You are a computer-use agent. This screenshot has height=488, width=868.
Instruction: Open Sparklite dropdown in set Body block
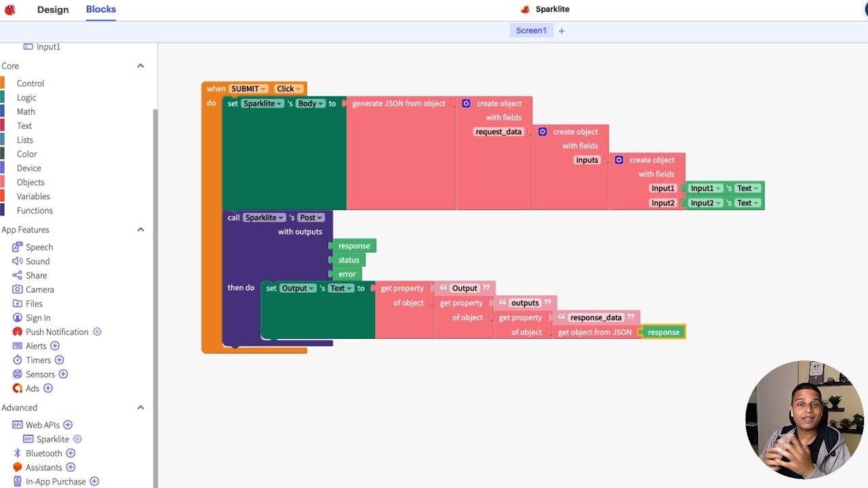tap(262, 104)
